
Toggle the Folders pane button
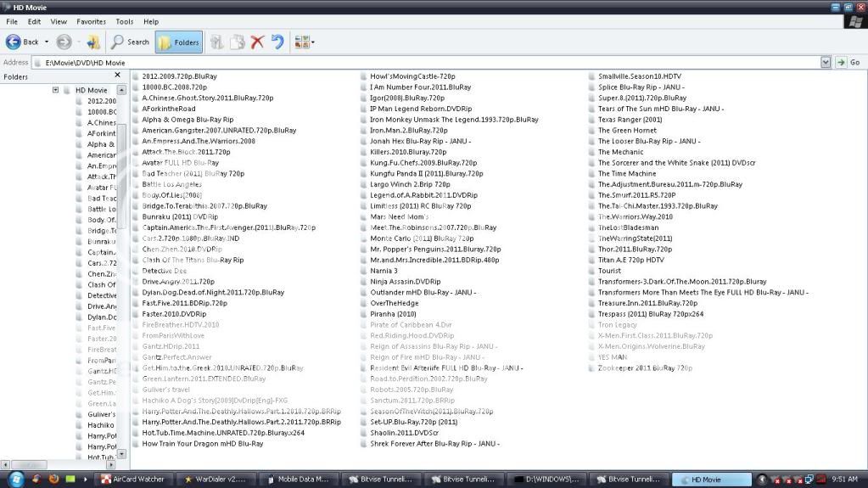(x=179, y=42)
